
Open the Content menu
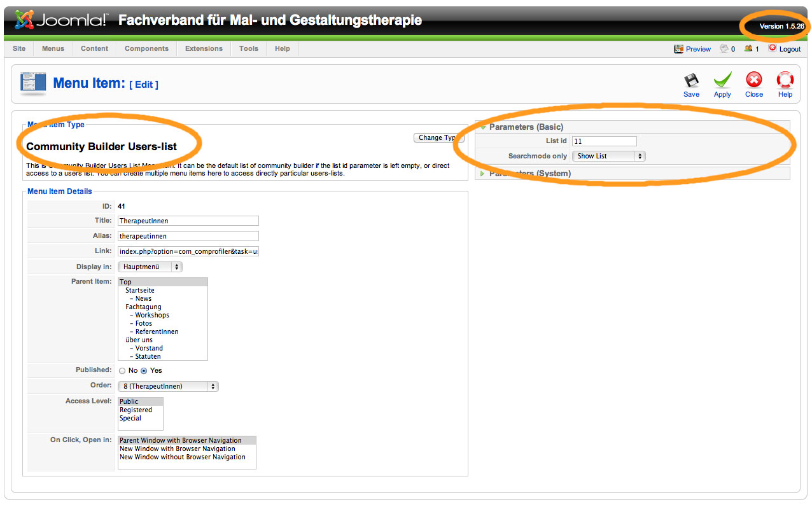[94, 48]
